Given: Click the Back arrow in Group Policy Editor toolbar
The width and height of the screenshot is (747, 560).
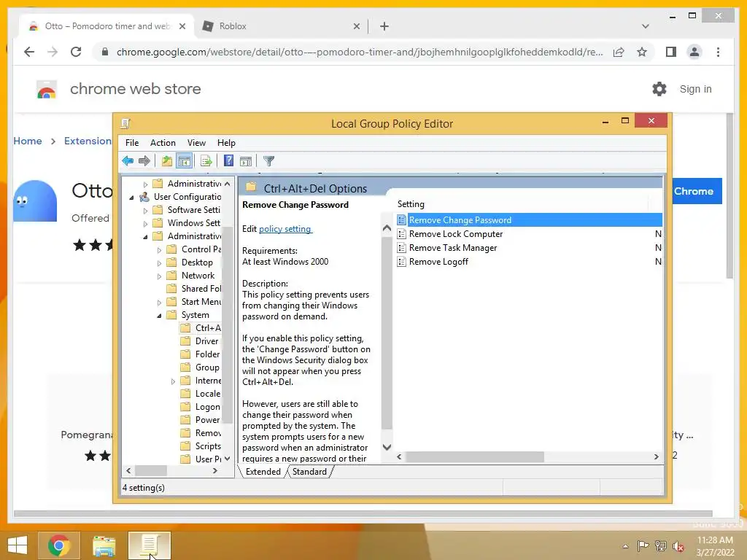Looking at the screenshot, I should point(128,161).
